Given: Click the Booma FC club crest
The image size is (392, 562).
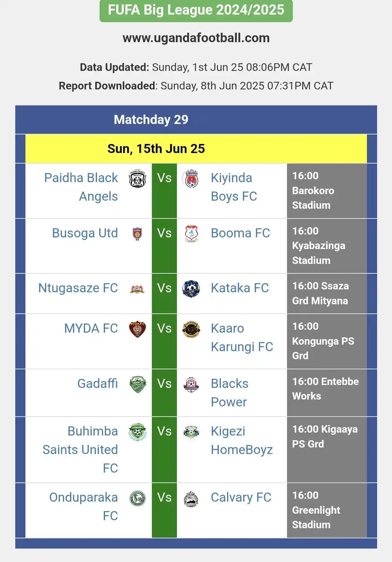Looking at the screenshot, I should [191, 234].
